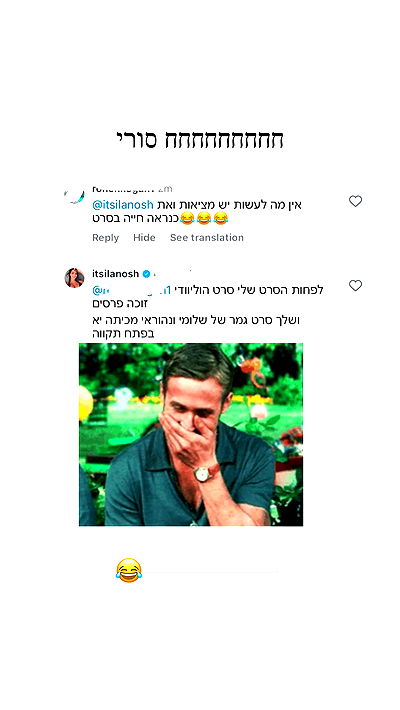The width and height of the screenshot is (400, 710).
Task: Hide the first comment using Hide
Action: [144, 238]
